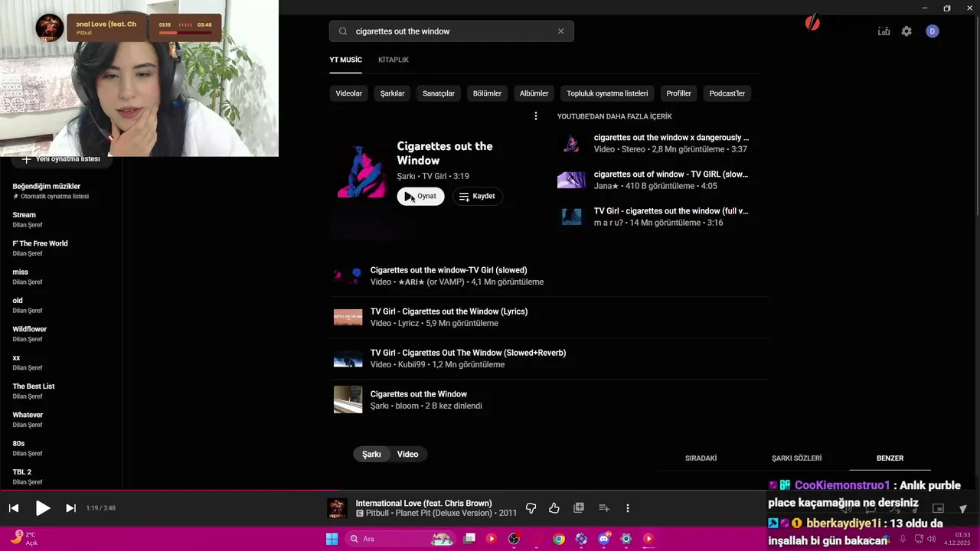Open the SIRADAKİ queue tab
980x551 pixels.
[701, 458]
